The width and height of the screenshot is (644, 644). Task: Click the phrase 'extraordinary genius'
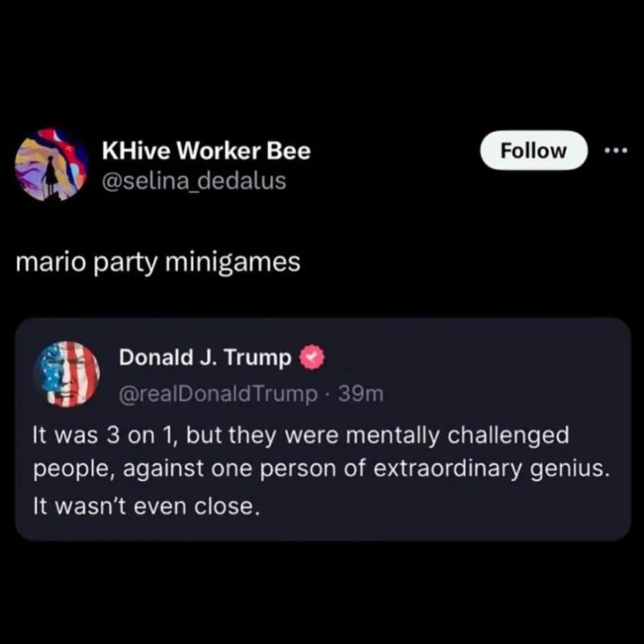coord(491,469)
